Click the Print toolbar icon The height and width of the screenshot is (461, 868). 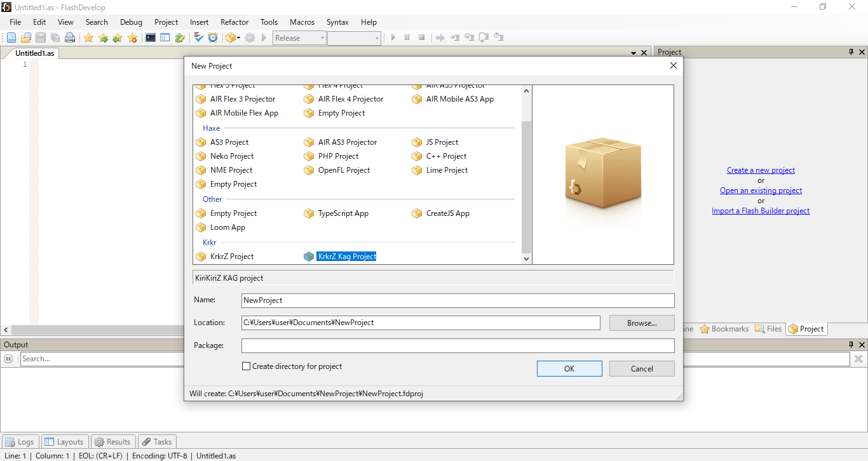[x=70, y=38]
